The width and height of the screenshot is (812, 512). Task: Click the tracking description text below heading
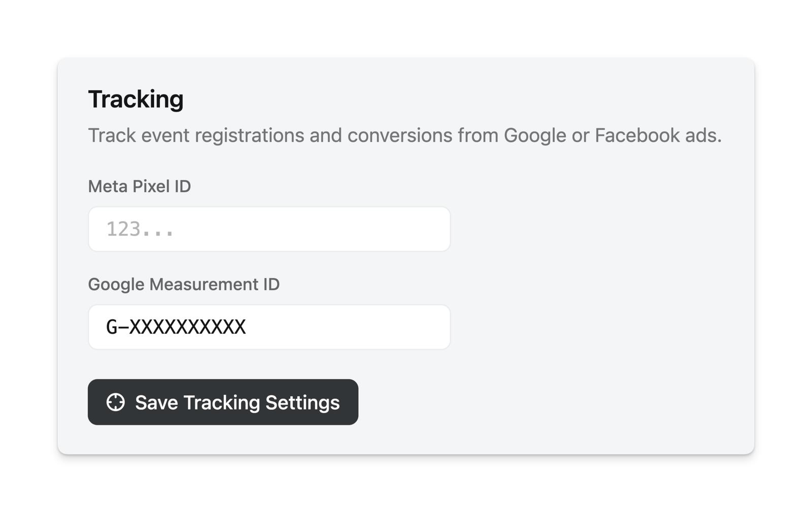tap(404, 135)
